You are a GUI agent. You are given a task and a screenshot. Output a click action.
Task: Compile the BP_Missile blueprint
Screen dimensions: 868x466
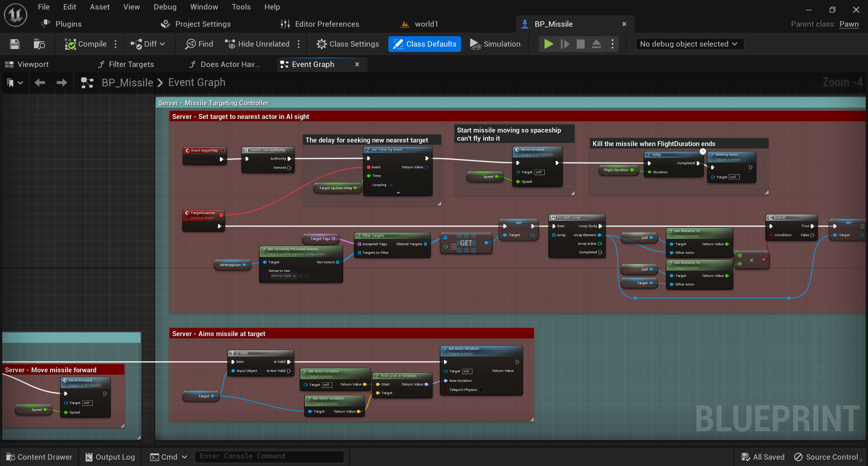pos(85,44)
